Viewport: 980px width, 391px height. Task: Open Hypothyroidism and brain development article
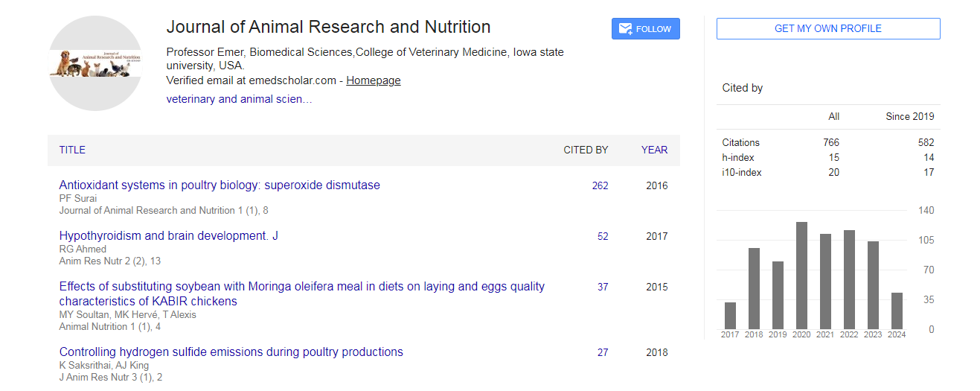click(168, 235)
